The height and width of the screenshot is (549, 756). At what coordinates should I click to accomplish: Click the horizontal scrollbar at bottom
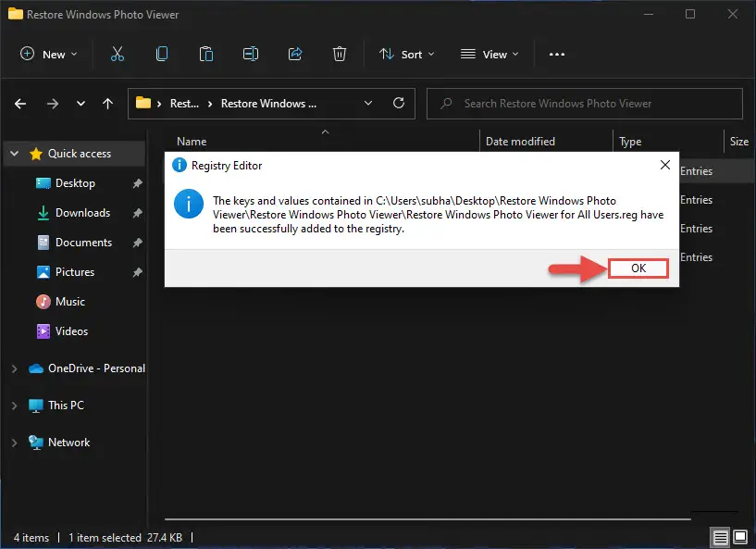pyautogui.click(x=428, y=519)
